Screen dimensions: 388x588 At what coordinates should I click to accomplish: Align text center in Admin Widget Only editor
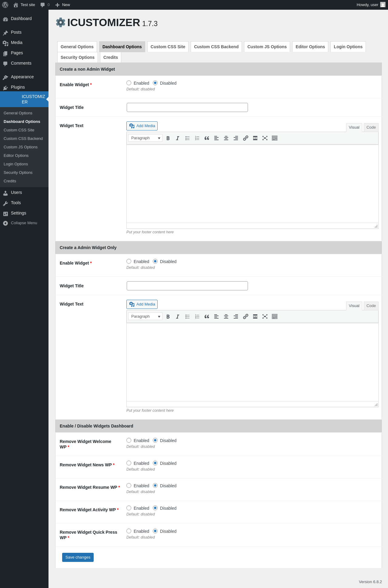(x=226, y=316)
